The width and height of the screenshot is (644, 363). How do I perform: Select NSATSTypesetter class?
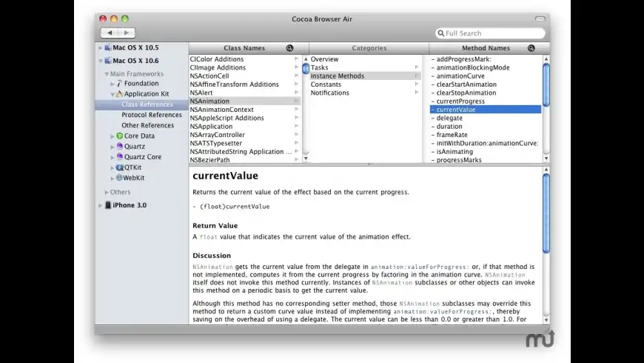click(x=215, y=144)
